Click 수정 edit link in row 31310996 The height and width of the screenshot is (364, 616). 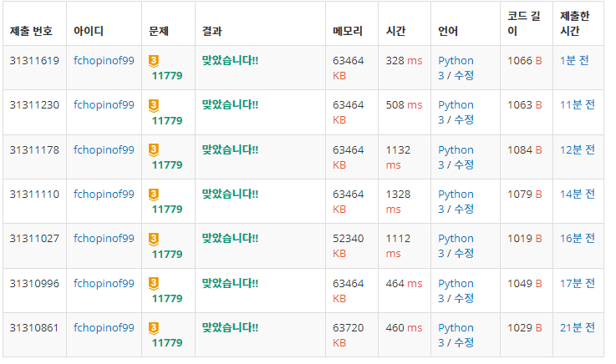(x=464, y=298)
